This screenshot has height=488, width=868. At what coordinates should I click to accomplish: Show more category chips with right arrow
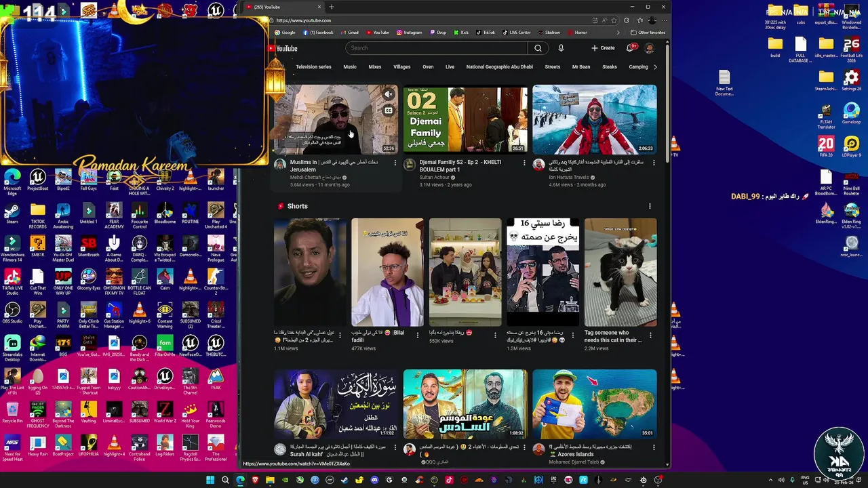pos(655,67)
